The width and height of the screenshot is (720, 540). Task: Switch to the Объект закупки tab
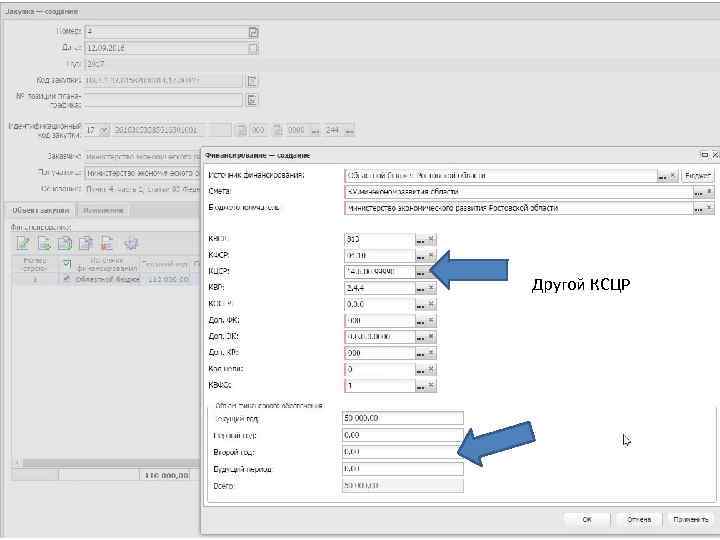[41, 210]
